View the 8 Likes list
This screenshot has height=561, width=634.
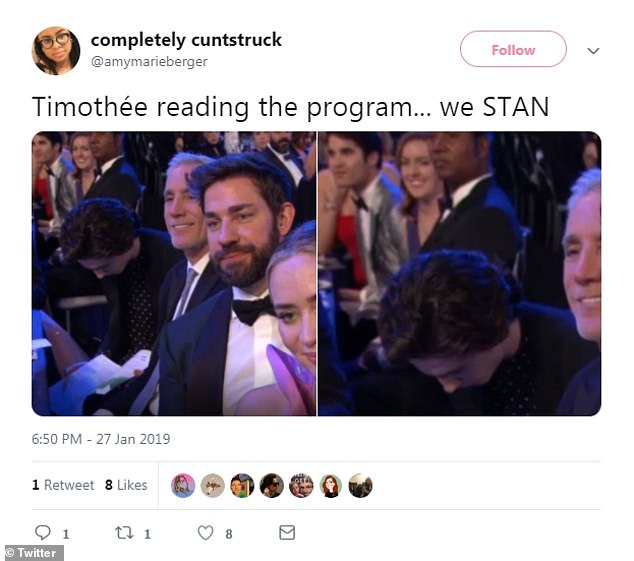(126, 485)
